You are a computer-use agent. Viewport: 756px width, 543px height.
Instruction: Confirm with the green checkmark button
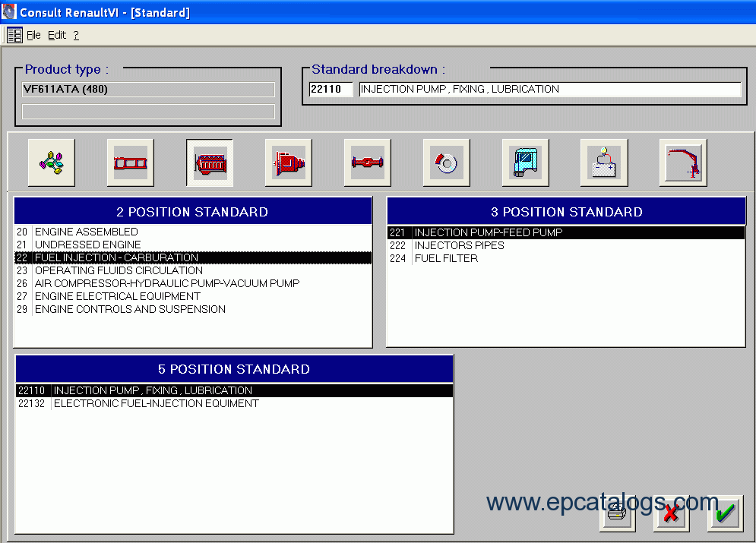tap(725, 513)
